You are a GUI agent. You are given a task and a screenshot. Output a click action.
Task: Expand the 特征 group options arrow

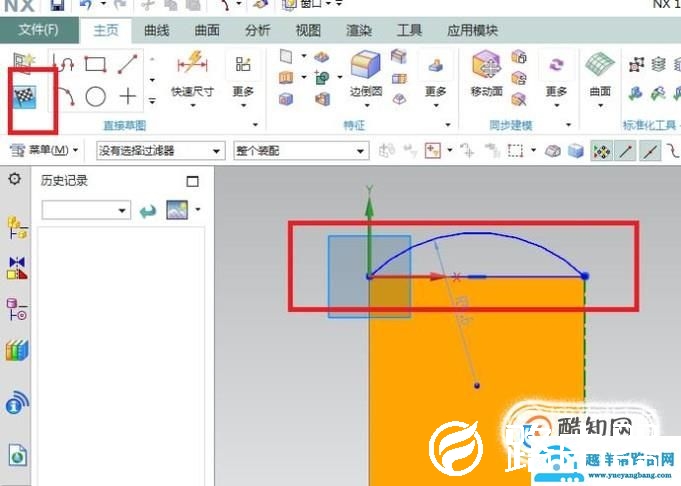(448, 125)
